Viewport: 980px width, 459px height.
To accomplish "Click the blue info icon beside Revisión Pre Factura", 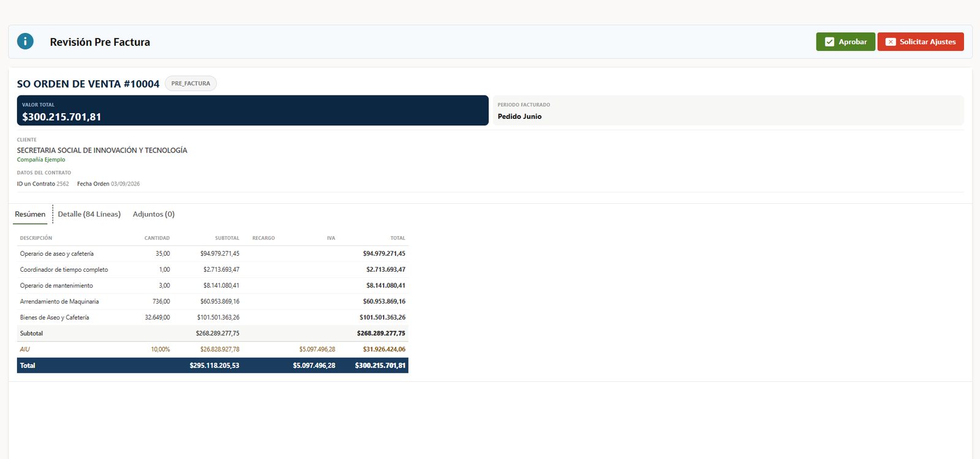I will click(25, 42).
